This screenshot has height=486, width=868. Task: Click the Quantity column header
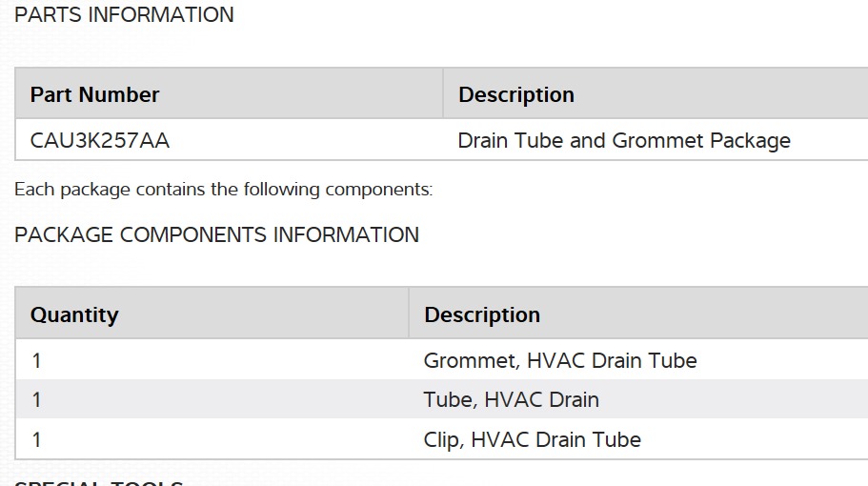(x=74, y=314)
